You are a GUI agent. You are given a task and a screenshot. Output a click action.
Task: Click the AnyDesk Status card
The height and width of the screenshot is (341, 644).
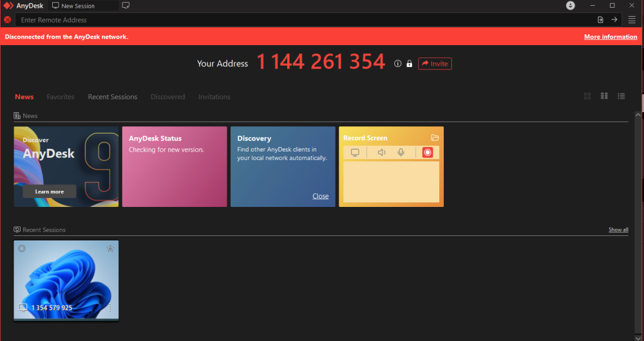175,166
